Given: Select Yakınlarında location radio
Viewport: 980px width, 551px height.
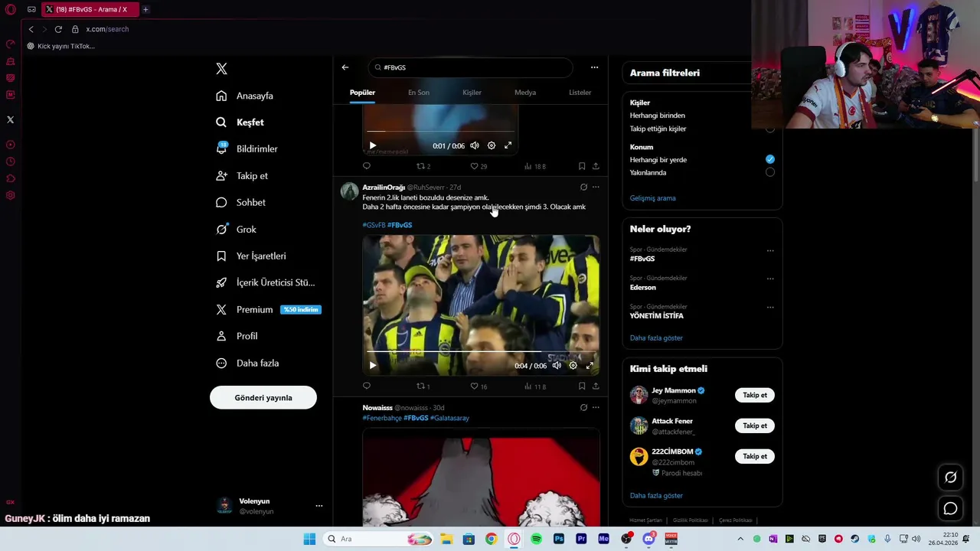Looking at the screenshot, I should pyautogui.click(x=770, y=172).
